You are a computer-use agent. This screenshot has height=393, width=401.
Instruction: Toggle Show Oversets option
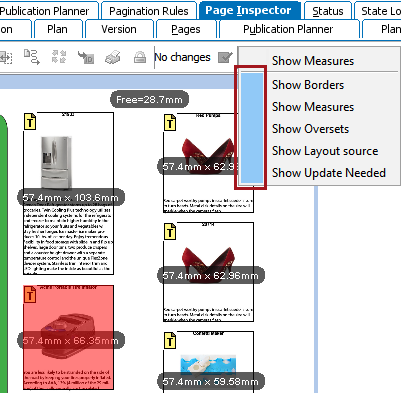tap(310, 129)
